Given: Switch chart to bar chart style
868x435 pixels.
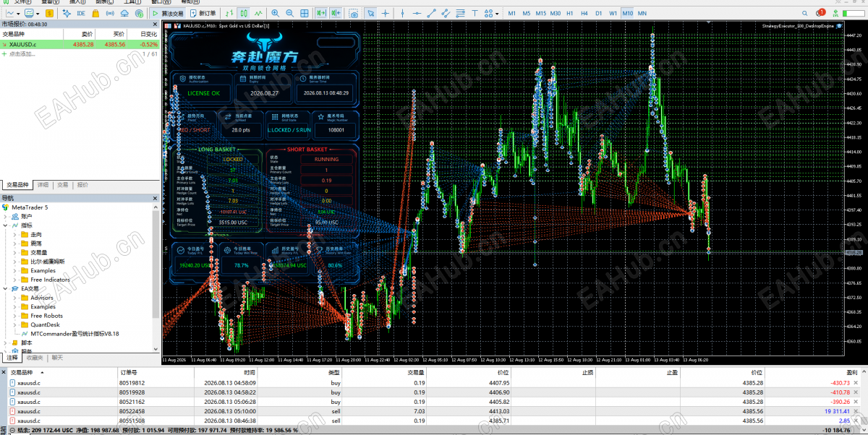Looking at the screenshot, I should pyautogui.click(x=229, y=13).
